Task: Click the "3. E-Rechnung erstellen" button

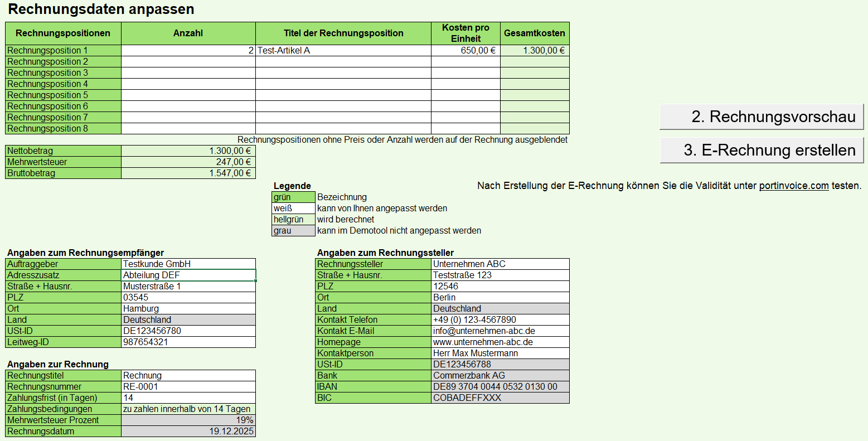Action: coord(761,149)
